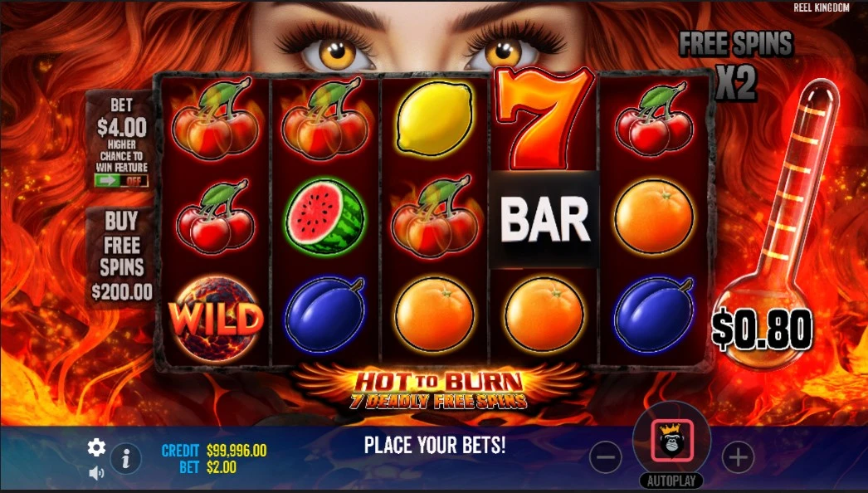
Task: Open Autoplay options
Action: coord(671,481)
